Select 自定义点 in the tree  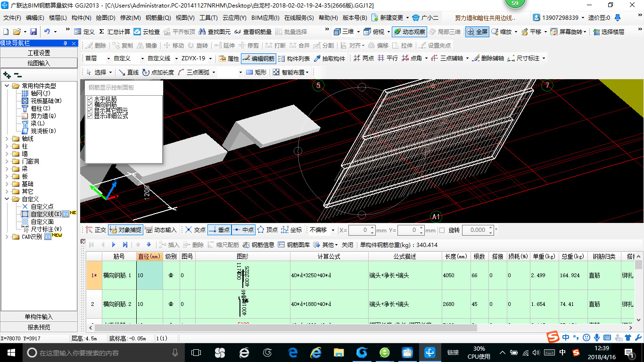tap(42, 206)
